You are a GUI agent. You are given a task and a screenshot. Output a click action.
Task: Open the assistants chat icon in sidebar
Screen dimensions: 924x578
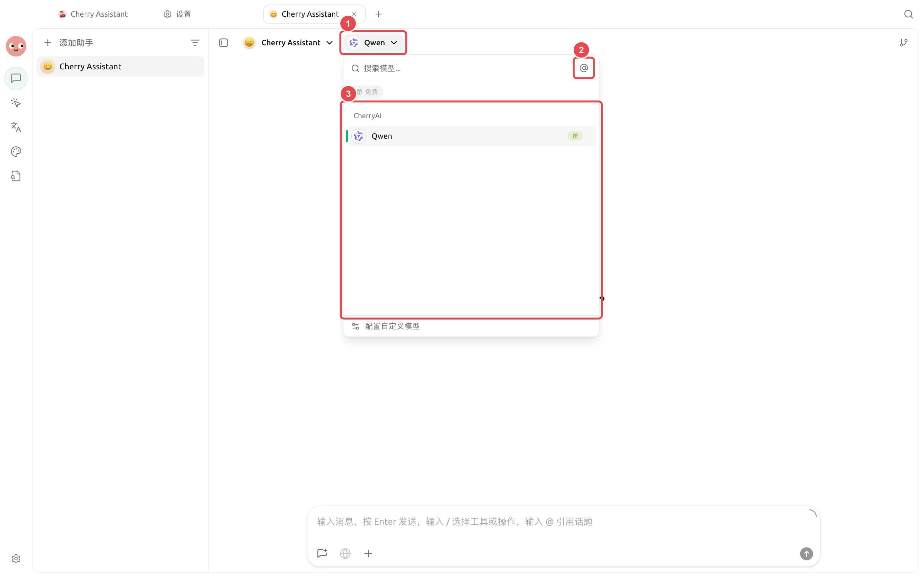coord(16,78)
